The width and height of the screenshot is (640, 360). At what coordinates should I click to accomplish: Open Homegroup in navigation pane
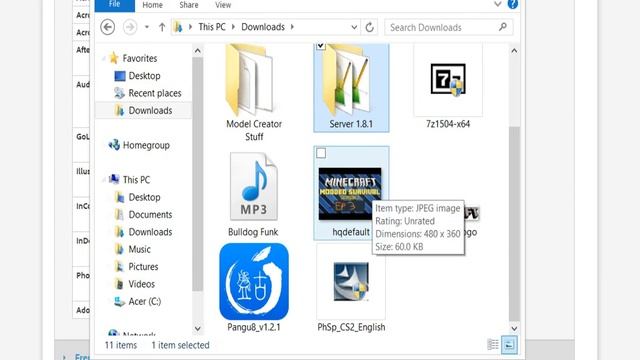(x=146, y=145)
